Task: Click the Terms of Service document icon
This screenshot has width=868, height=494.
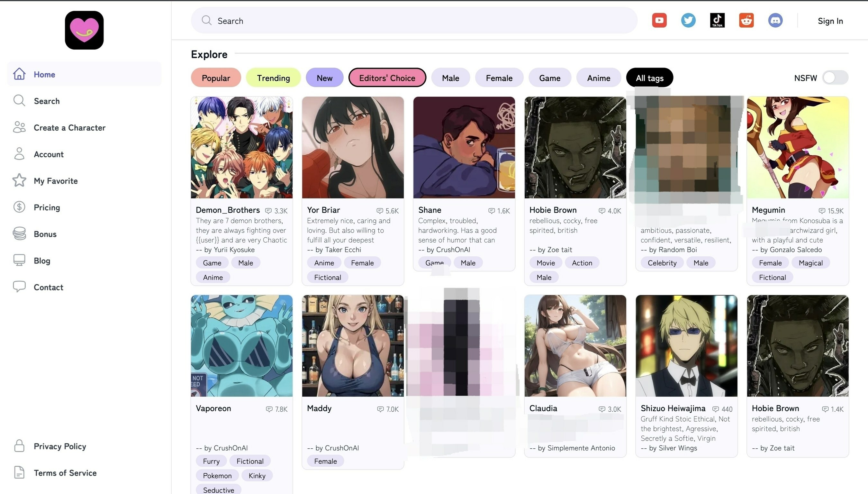Action: (x=19, y=472)
